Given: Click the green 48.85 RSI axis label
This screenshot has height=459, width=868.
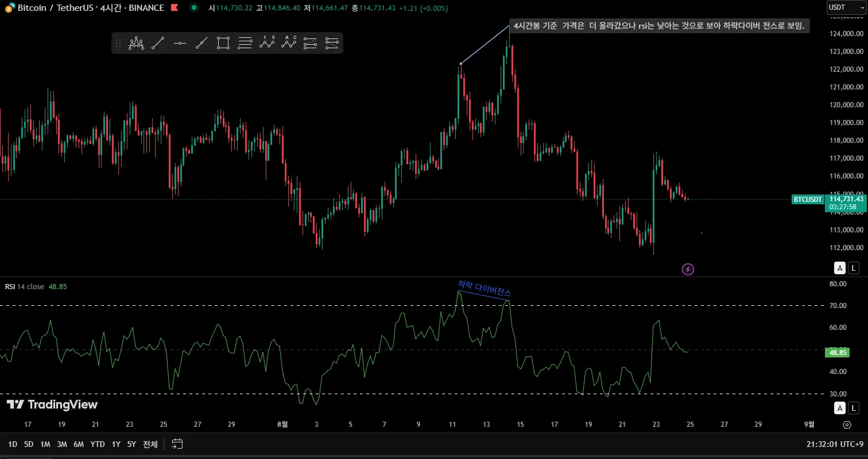Looking at the screenshot, I should click(839, 352).
